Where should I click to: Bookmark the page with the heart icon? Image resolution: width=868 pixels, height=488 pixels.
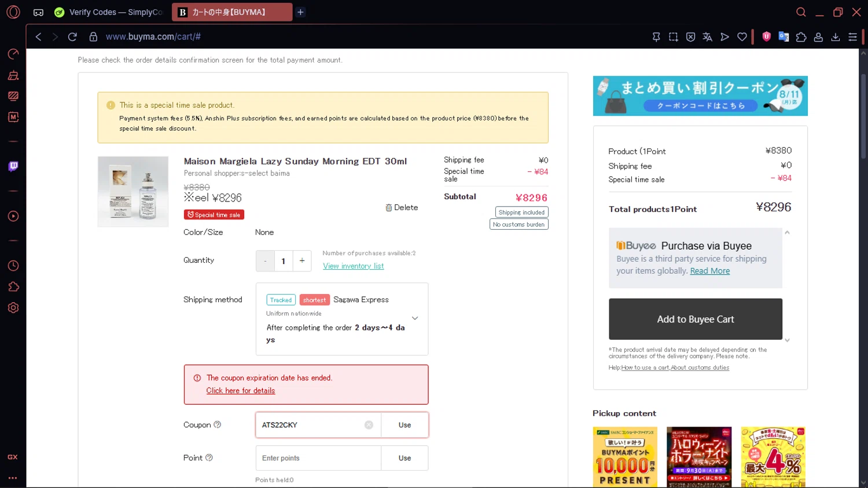[742, 36]
